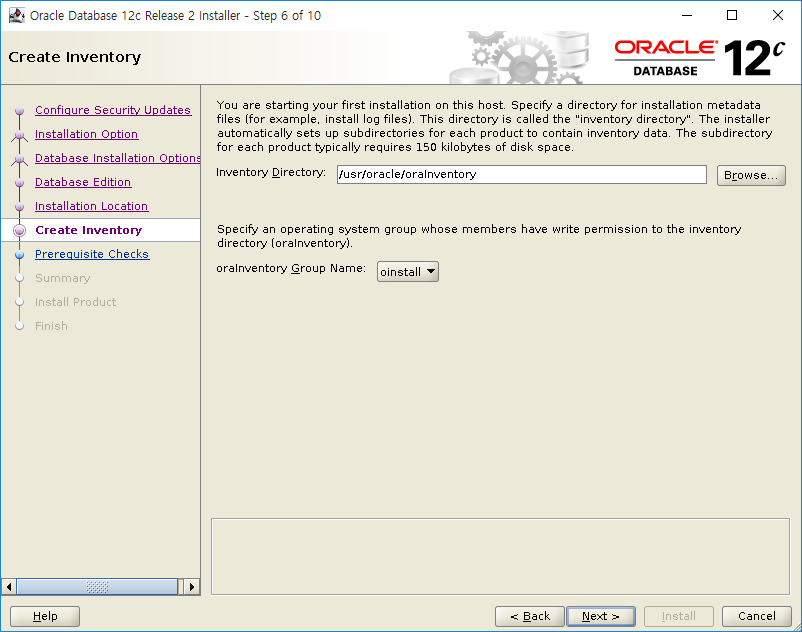Screen dimensions: 802x632
Task: Click the Oracle installer icon in title bar
Action: pos(17,15)
